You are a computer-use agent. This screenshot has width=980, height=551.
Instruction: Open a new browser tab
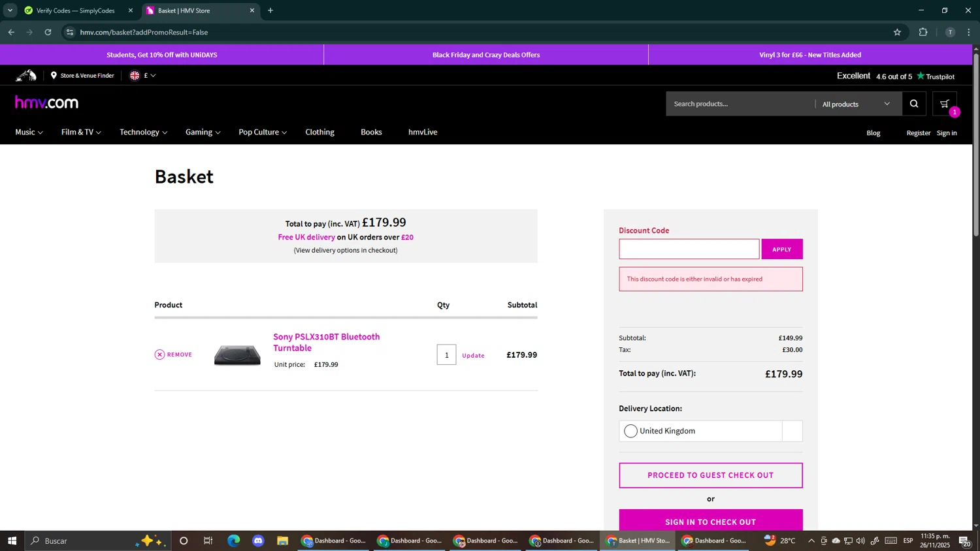270,10
